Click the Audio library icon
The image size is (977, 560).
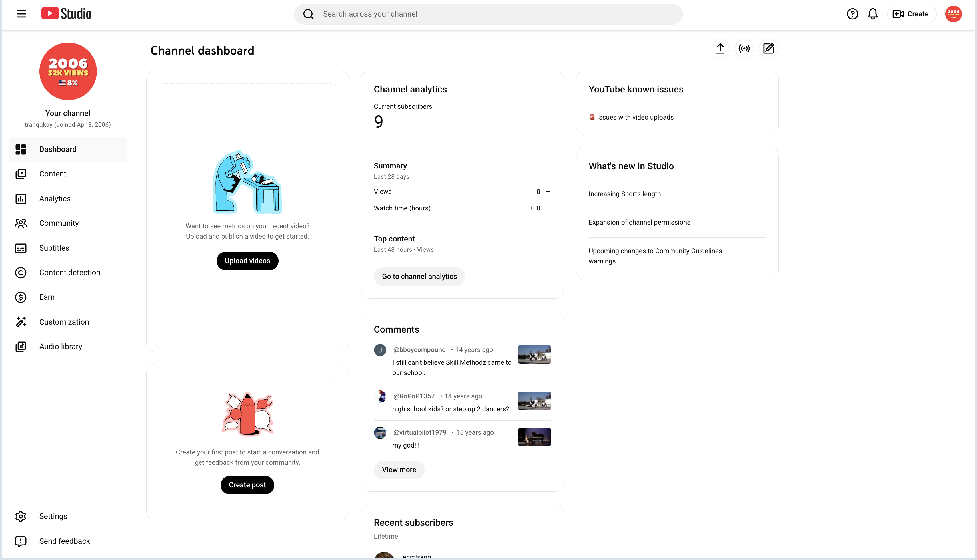[x=21, y=347]
